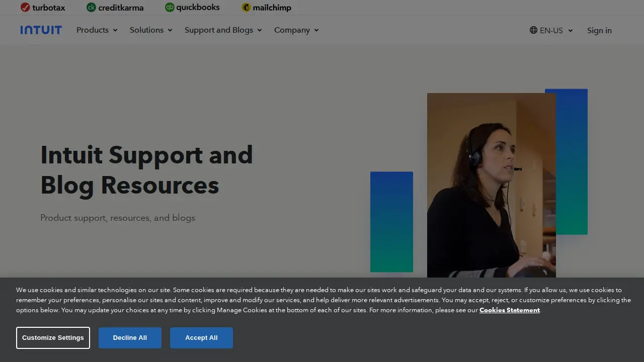Click the Customize Settings button
This screenshot has height=362, width=644.
pos(53,338)
